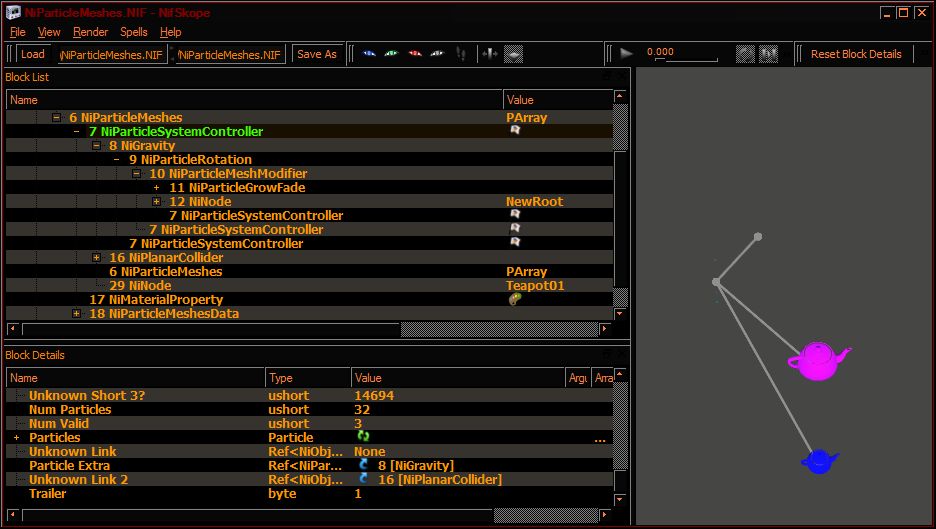The width and height of the screenshot is (936, 529).
Task: Click Block Details scroll up arrow
Action: coord(620,374)
